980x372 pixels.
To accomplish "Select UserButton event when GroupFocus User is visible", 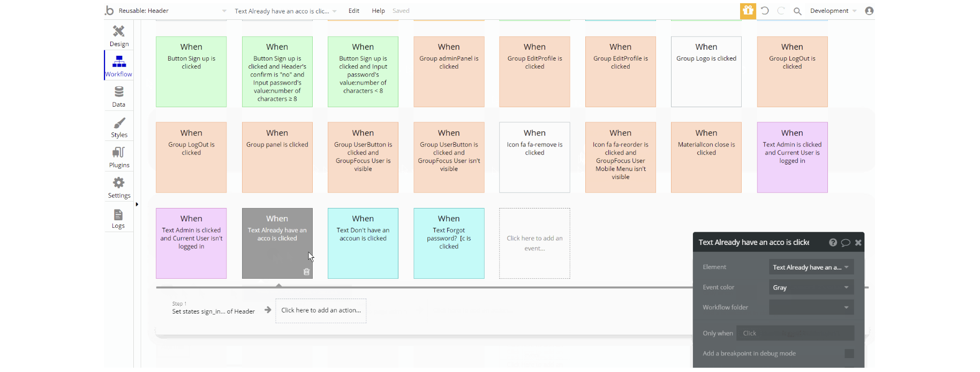I will tap(363, 158).
